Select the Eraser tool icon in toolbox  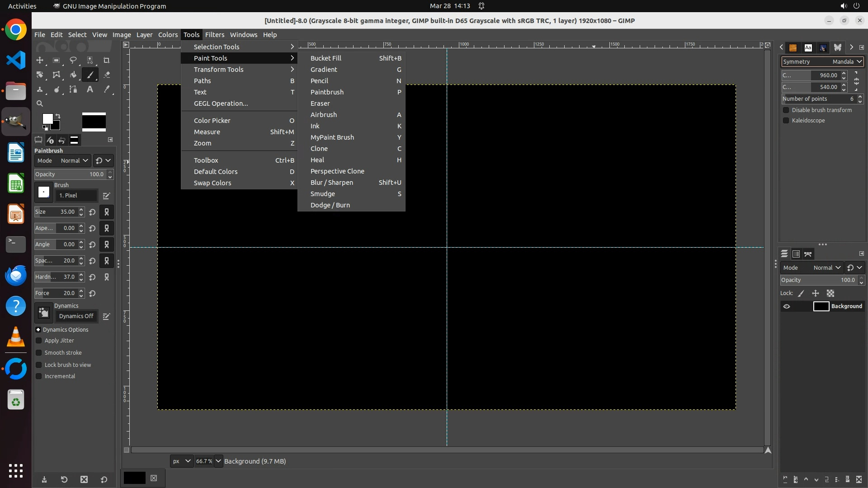pyautogui.click(x=107, y=75)
